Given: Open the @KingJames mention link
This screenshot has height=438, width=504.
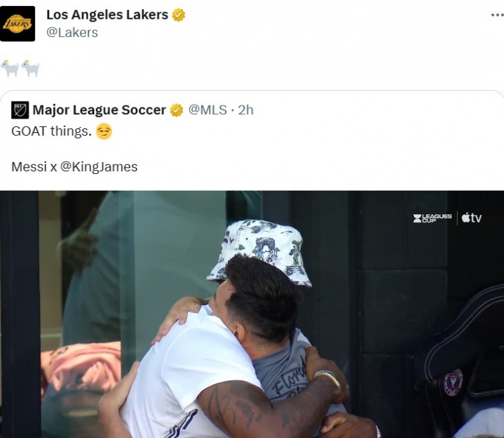Looking at the screenshot, I should (99, 167).
